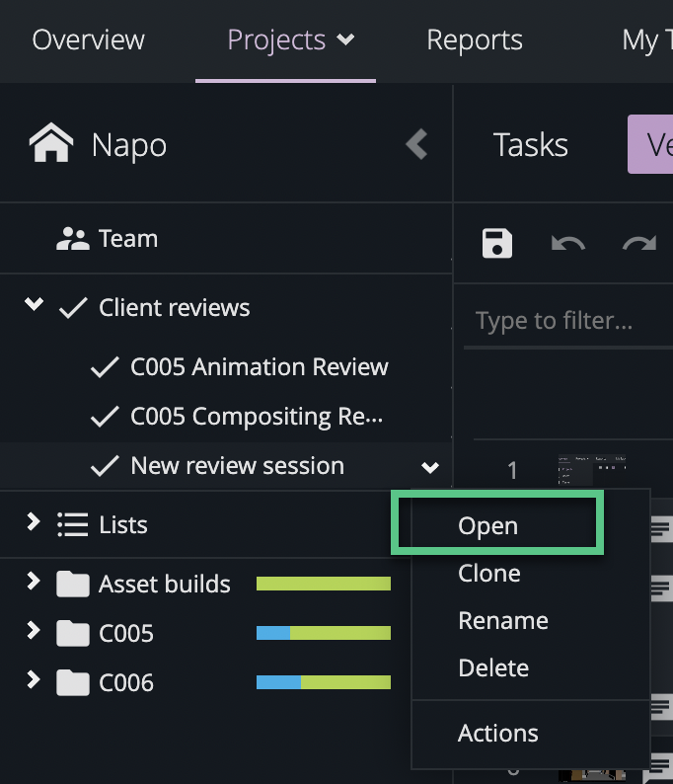Click the redo arrow icon
This screenshot has width=673, height=784.
pyautogui.click(x=639, y=243)
